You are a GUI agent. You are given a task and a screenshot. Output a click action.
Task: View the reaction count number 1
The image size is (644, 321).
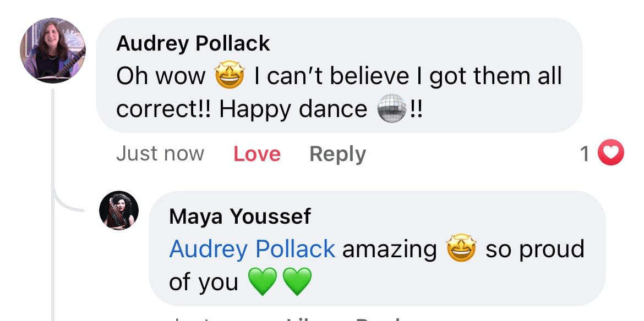point(585,154)
